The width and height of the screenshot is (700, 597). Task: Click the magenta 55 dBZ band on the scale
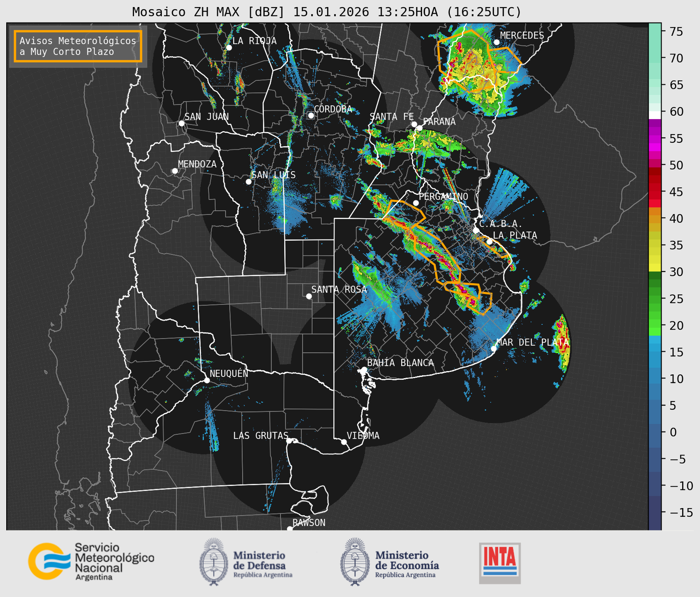655,138
